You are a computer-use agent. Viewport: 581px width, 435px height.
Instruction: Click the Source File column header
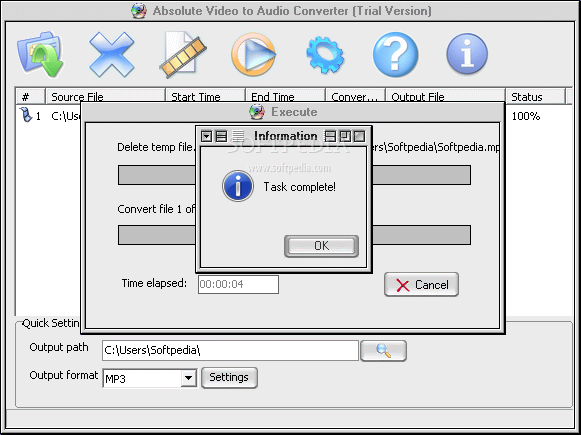[x=105, y=97]
